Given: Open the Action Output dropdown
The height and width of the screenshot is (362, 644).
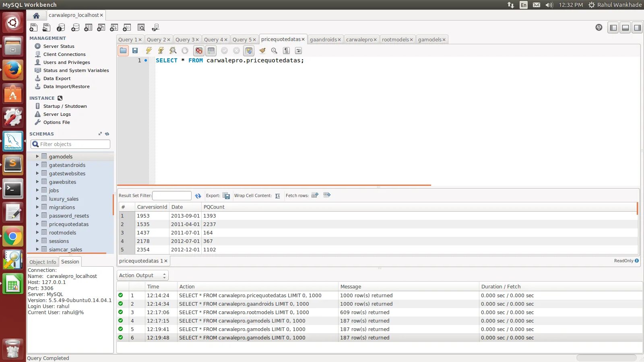Looking at the screenshot, I should point(142,276).
